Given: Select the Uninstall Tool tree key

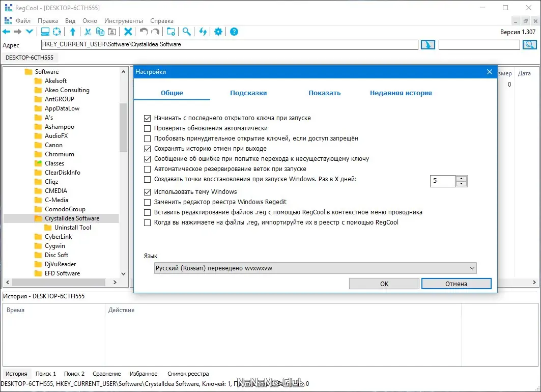Looking at the screenshot, I should [73, 228].
